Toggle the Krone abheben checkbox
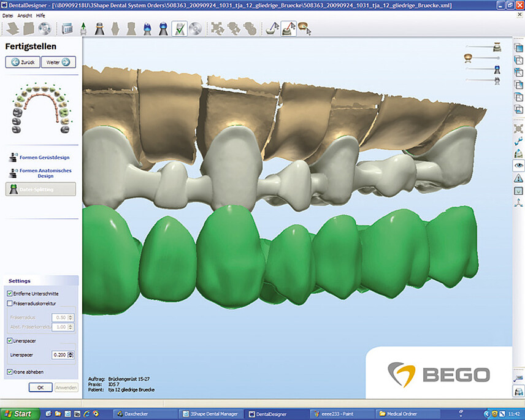This screenshot has width=525, height=420. (x=9, y=372)
